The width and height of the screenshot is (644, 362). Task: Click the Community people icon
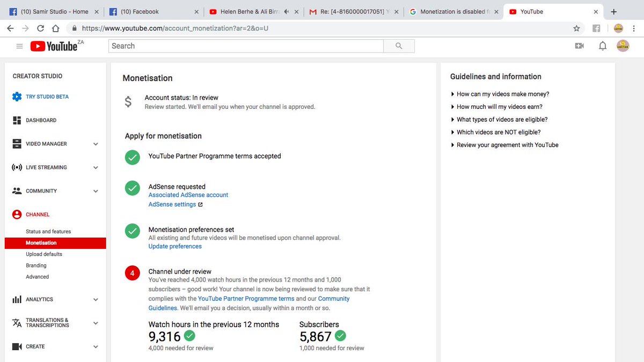point(17,191)
